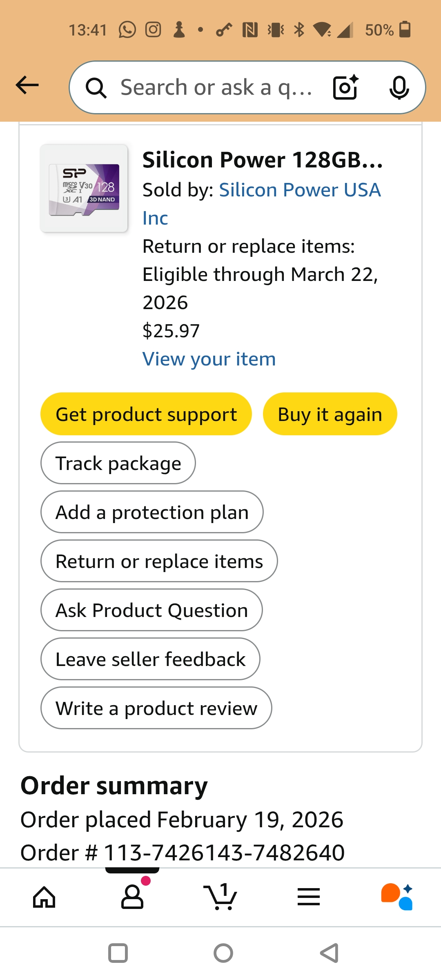Open camera lens search icon
This screenshot has height=980, width=441.
click(345, 87)
